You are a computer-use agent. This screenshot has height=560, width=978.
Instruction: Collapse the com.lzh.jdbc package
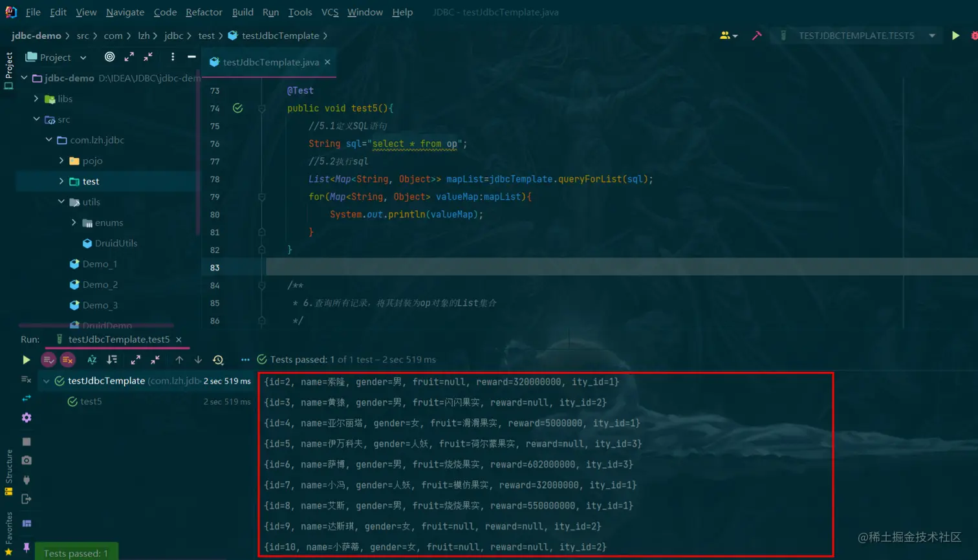[x=49, y=140]
